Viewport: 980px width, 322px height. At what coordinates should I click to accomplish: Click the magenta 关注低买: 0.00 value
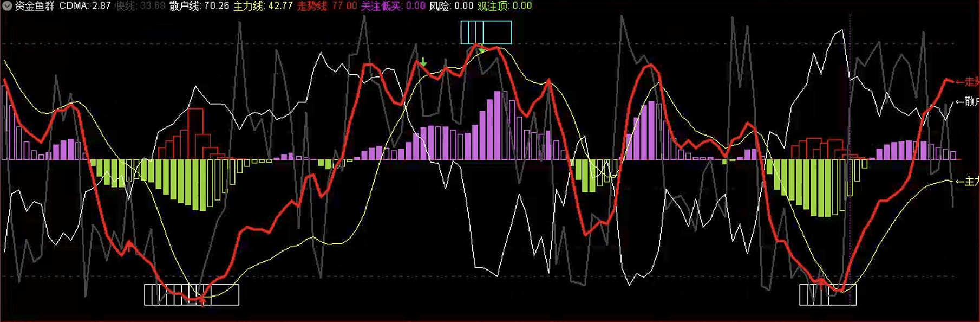click(393, 6)
